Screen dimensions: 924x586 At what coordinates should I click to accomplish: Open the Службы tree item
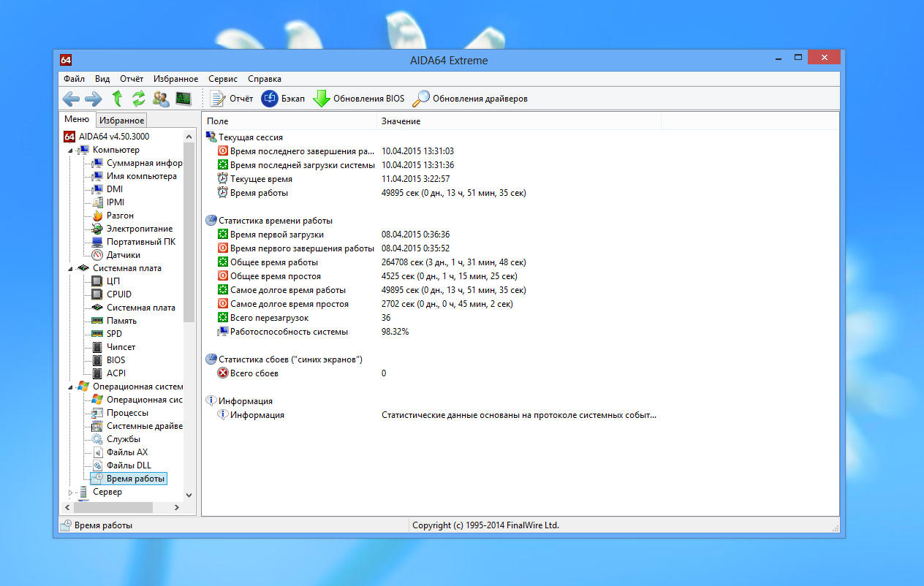click(x=115, y=439)
